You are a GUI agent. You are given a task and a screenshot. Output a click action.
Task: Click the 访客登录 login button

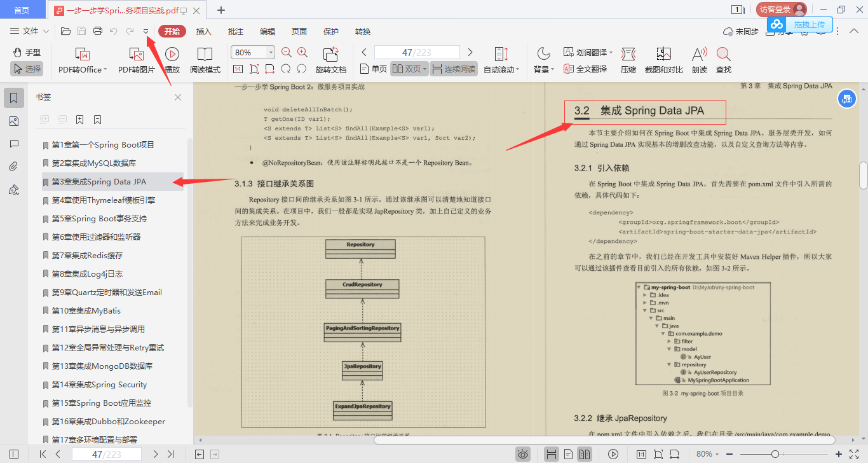[x=782, y=10]
